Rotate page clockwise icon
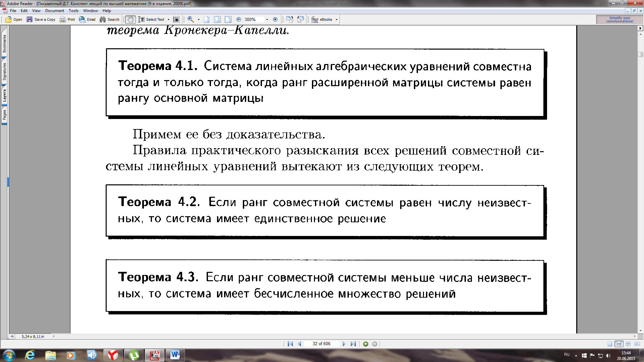The image size is (644, 362). [290, 19]
